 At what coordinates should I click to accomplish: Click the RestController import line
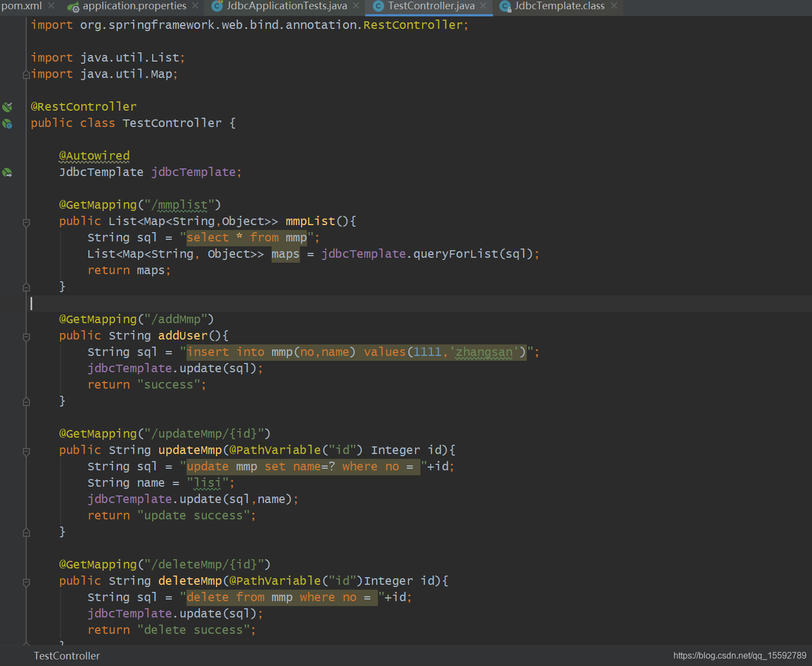coord(249,25)
